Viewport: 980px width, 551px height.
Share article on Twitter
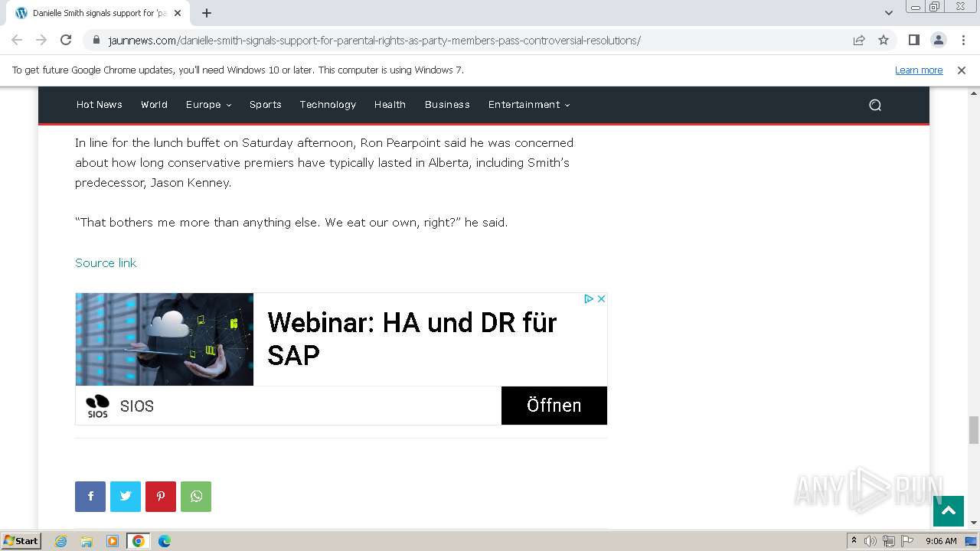(x=126, y=497)
